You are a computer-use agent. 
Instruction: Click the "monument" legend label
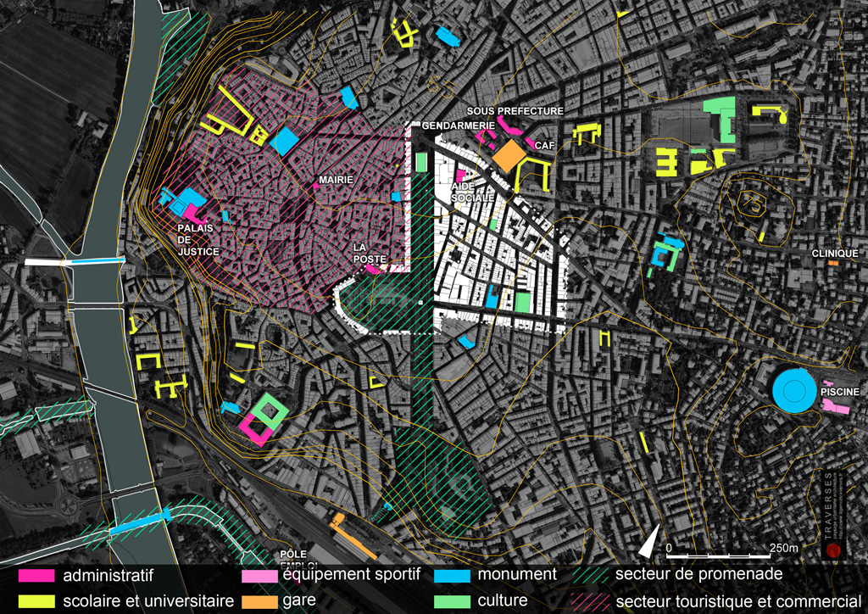[x=517, y=575]
